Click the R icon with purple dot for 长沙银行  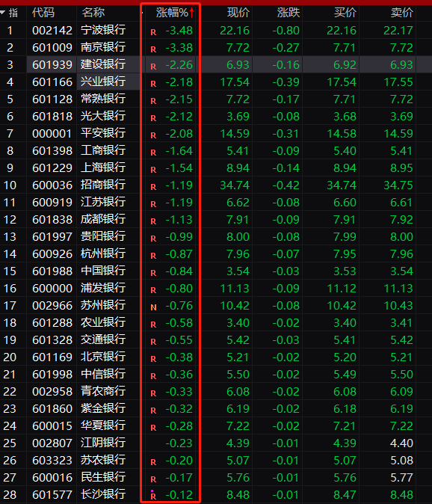tap(153, 495)
